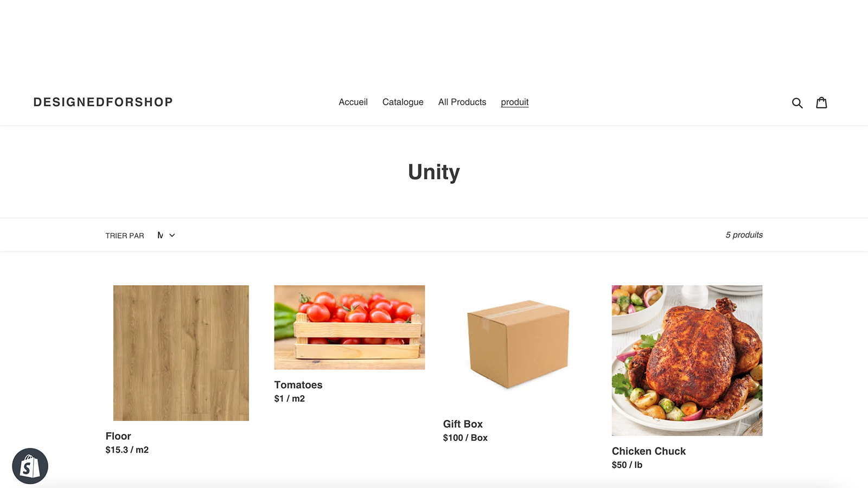Open the Tomatoes product image
Viewport: 868px width, 488px height.
coord(349,328)
